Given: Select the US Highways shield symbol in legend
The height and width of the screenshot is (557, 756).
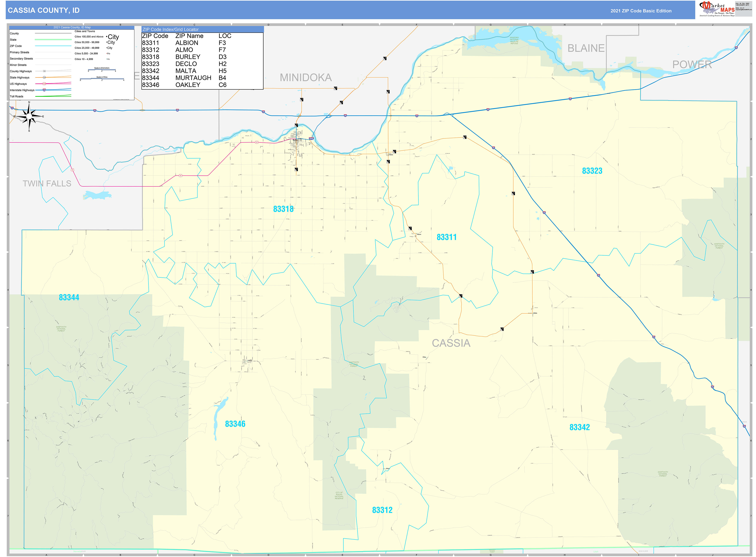Looking at the screenshot, I should [44, 84].
